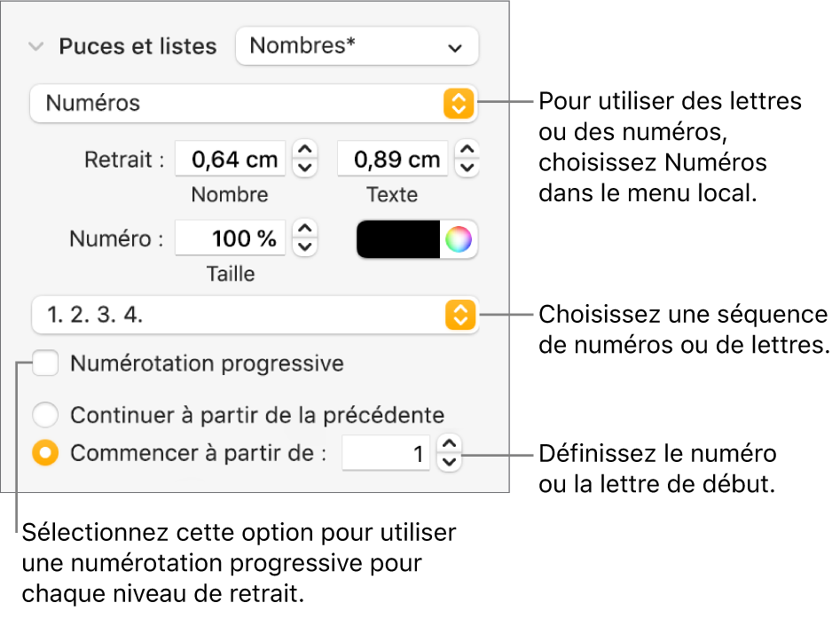The width and height of the screenshot is (840, 618).
Task: Decrease the Taille number size percentage
Action: [305, 246]
